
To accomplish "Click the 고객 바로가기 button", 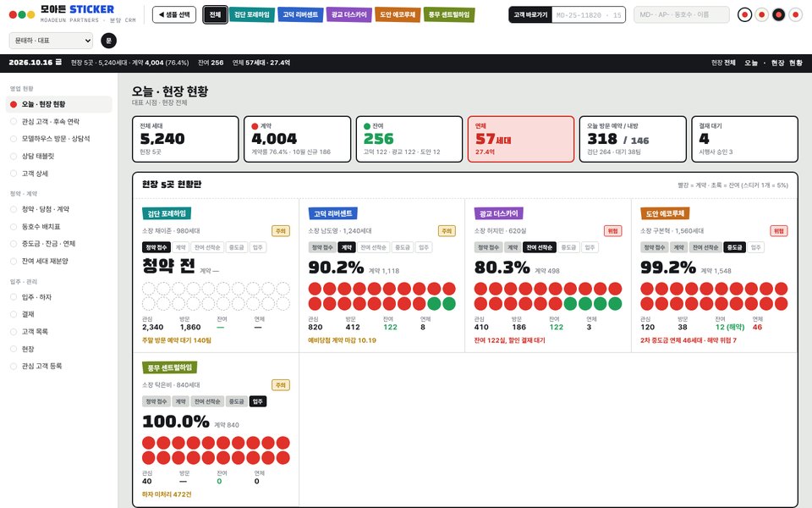I will [x=530, y=15].
